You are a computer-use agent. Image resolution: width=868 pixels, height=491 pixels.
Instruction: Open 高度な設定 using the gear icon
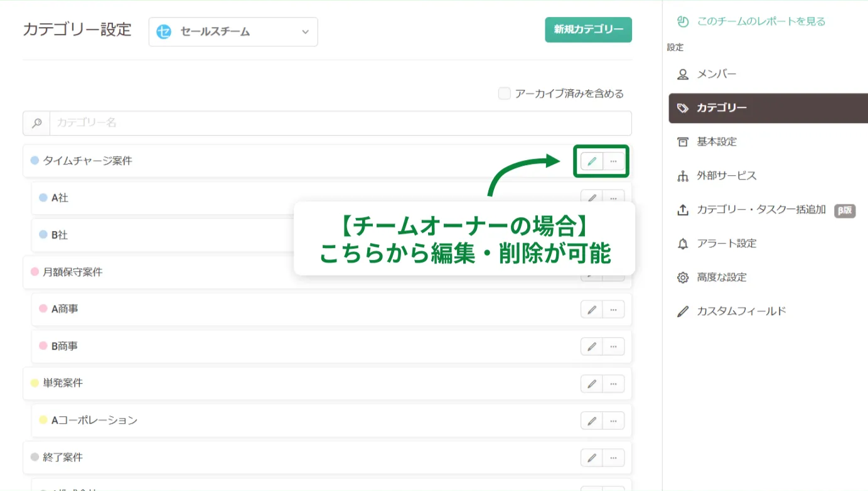(x=682, y=277)
